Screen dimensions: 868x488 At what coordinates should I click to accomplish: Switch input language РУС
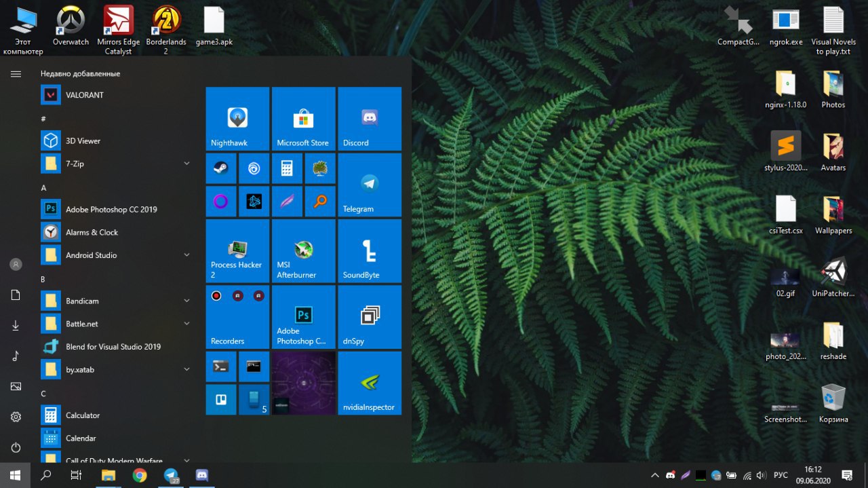click(781, 475)
